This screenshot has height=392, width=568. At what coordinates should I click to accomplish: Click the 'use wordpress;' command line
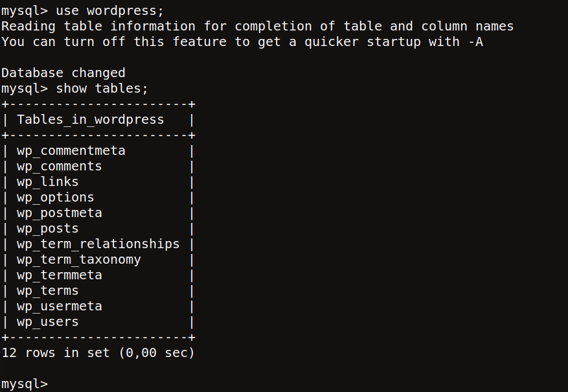(x=83, y=11)
